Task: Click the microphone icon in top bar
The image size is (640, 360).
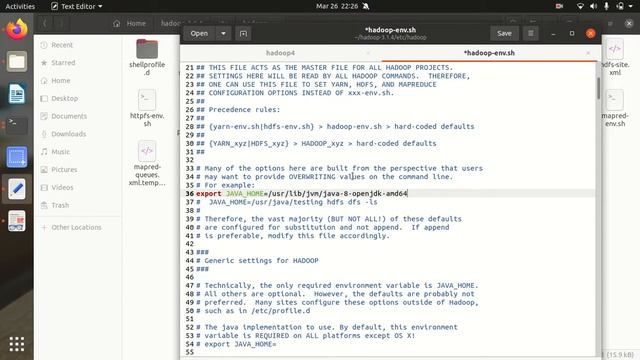Action: (x=607, y=6)
